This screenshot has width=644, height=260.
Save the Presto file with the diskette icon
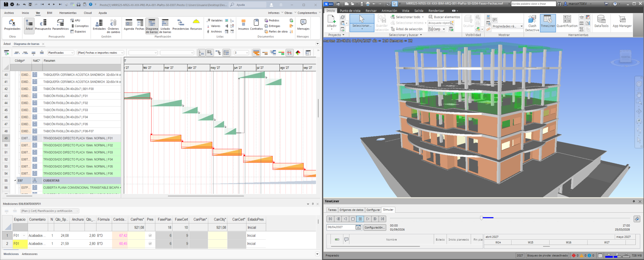[x=6, y=4]
